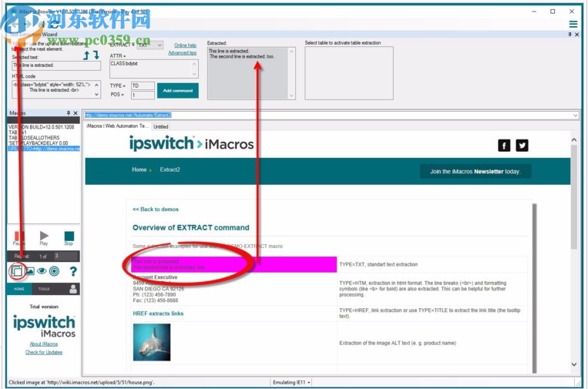The image size is (588, 389).
Task: Expand the address bar URL dropdown
Action: coord(575,116)
